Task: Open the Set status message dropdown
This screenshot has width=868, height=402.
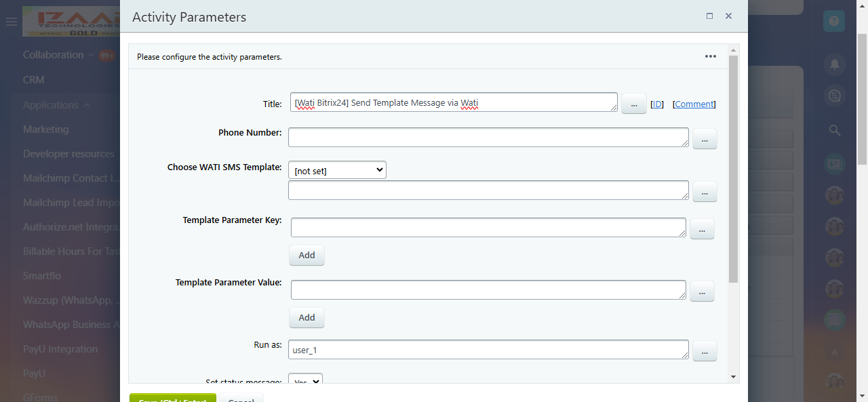Action: click(x=305, y=381)
